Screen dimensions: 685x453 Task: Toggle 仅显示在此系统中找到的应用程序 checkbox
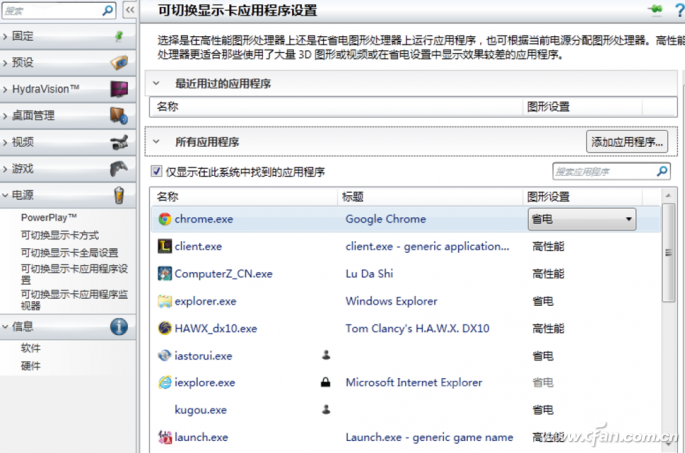click(x=156, y=172)
